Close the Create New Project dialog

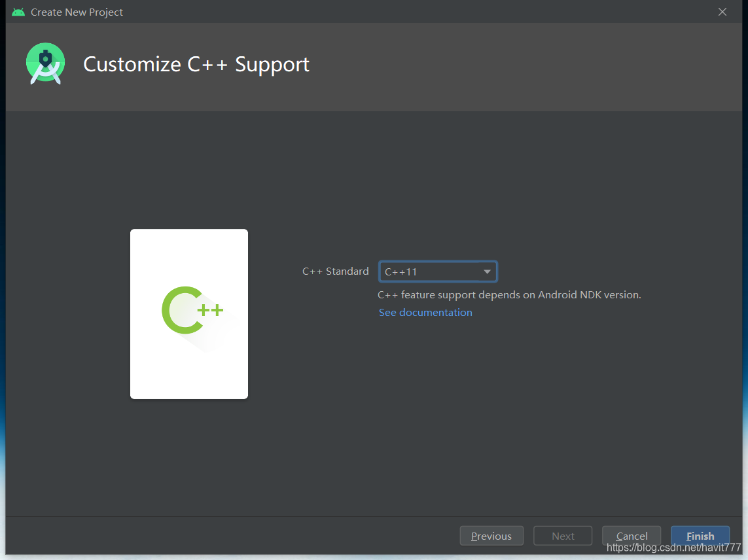[722, 12]
